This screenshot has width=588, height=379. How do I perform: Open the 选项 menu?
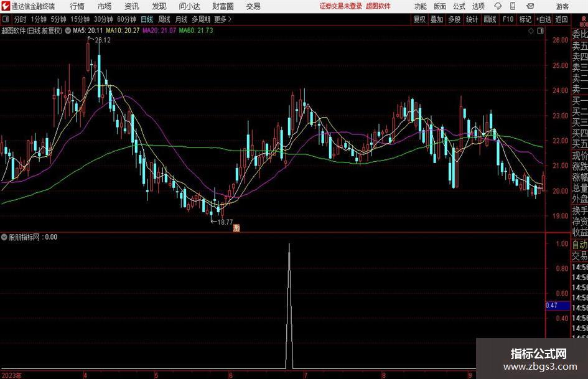(478, 6)
